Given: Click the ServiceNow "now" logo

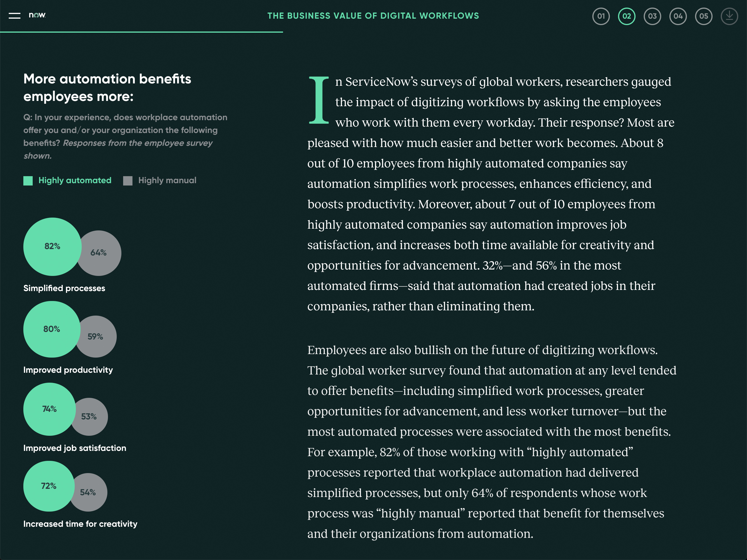Looking at the screenshot, I should coord(36,15).
